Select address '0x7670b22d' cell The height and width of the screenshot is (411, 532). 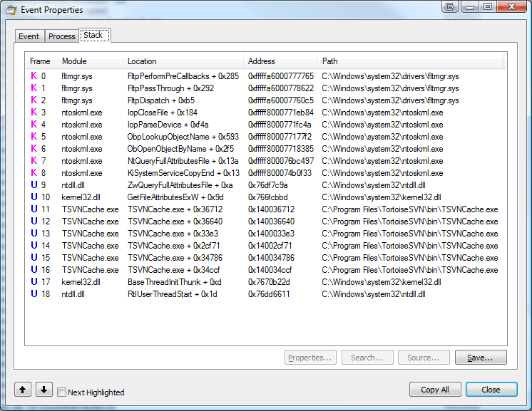(x=269, y=282)
